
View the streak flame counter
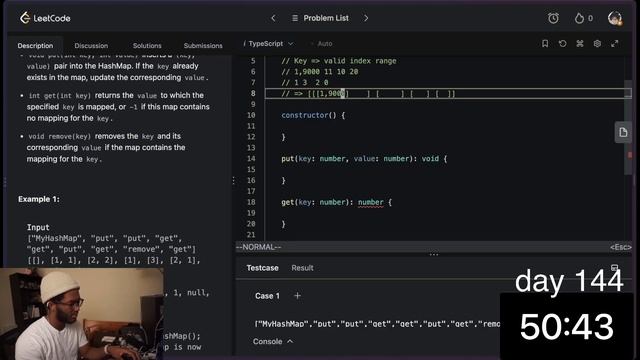(583, 18)
